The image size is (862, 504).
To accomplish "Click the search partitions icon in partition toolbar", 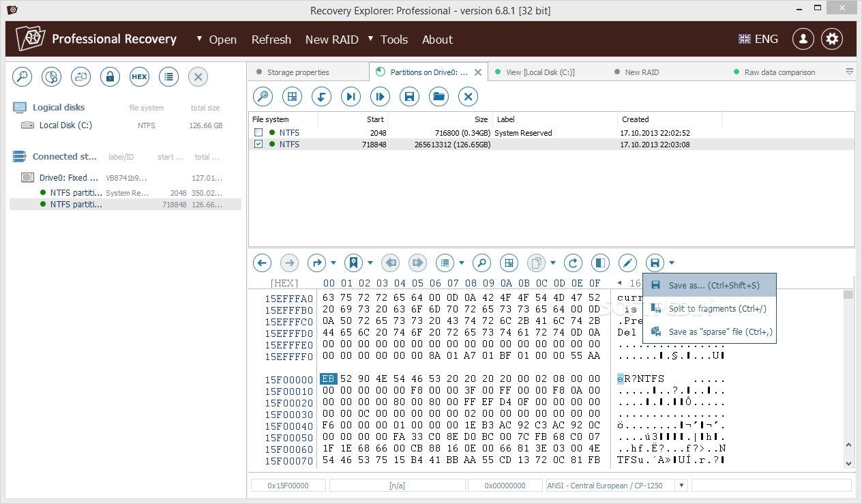I will click(263, 97).
